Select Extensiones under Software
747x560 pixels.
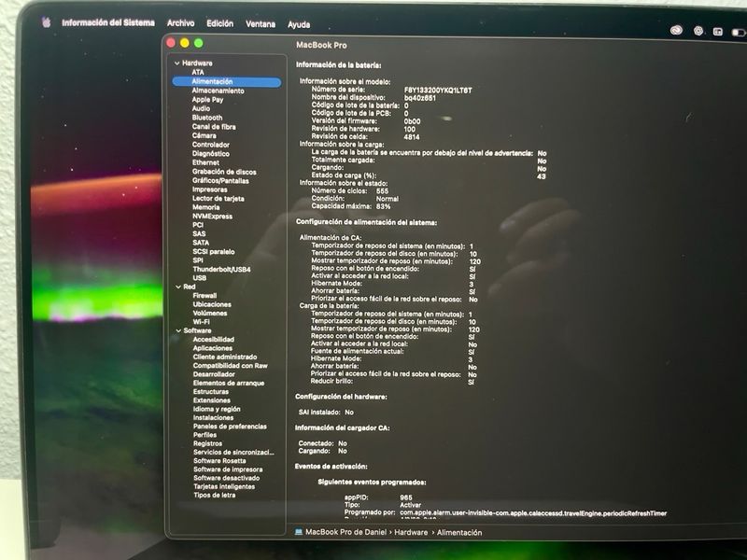point(212,400)
